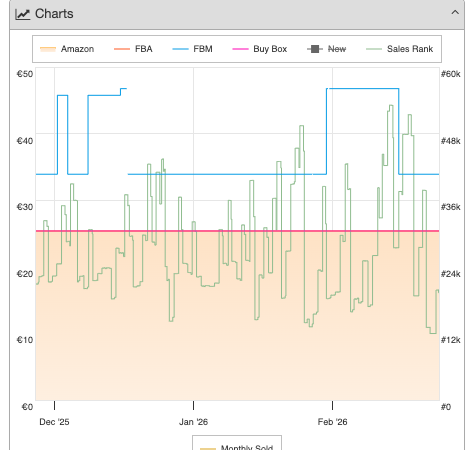Click the #24k sales rank axis label

click(x=451, y=274)
